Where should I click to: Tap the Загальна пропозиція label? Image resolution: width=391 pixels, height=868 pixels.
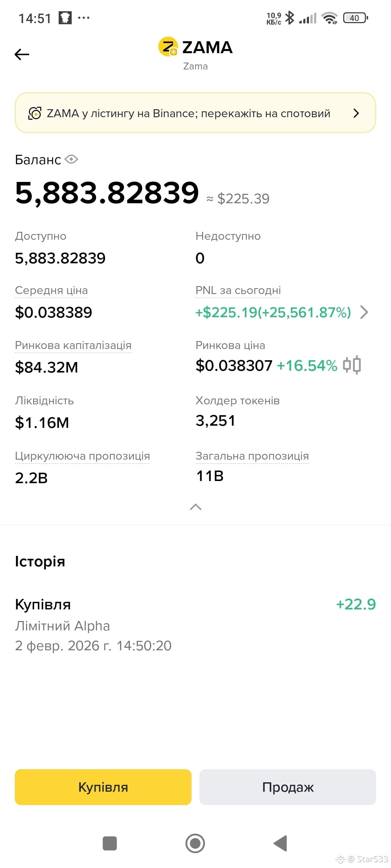[252, 456]
